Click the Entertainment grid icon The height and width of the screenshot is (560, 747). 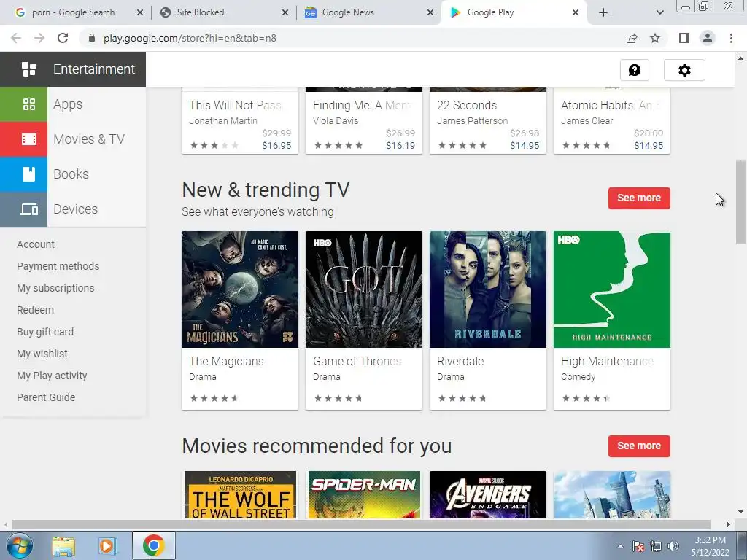[29, 69]
